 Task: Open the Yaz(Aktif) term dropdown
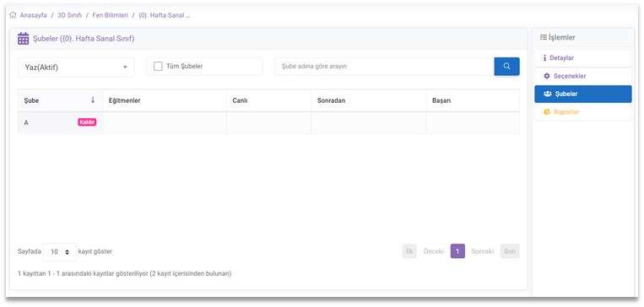click(76, 67)
